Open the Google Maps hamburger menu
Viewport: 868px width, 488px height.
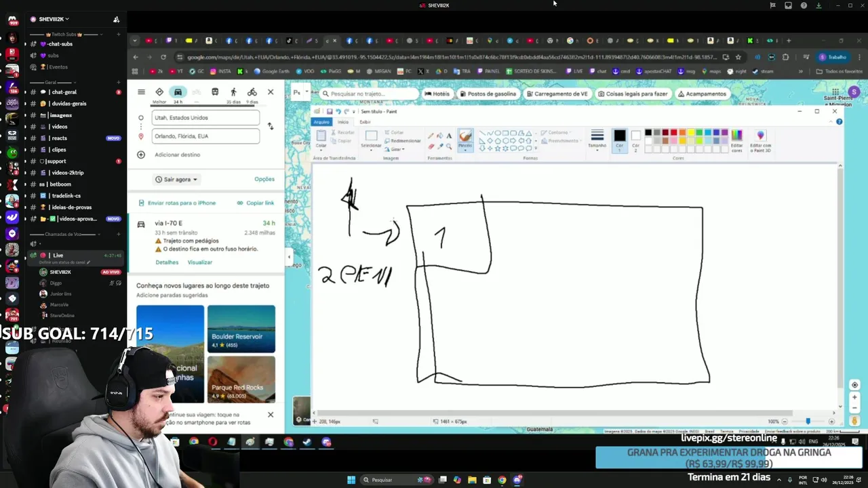[x=141, y=92]
